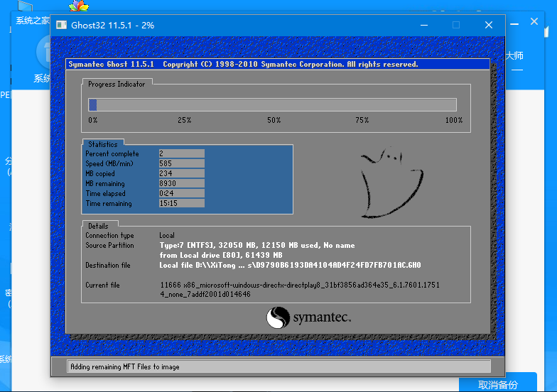The height and width of the screenshot is (392, 557).
Task: Click the Destination file GHO path text
Action: (x=290, y=266)
